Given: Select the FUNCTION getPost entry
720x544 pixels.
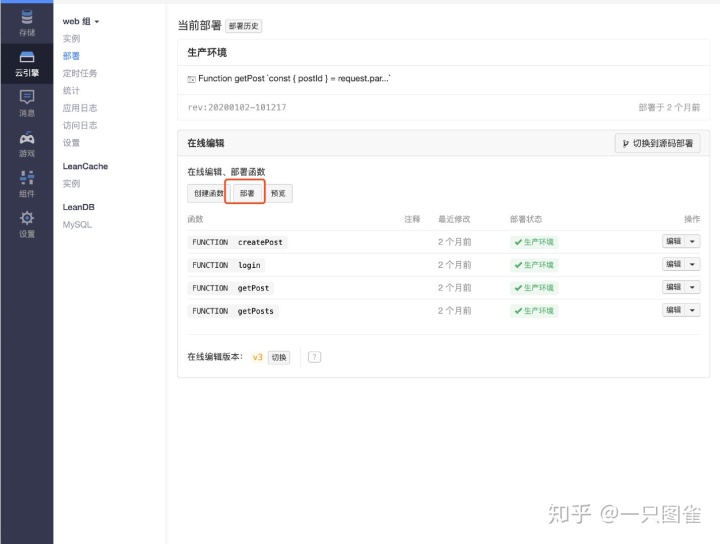Looking at the screenshot, I should 231,288.
